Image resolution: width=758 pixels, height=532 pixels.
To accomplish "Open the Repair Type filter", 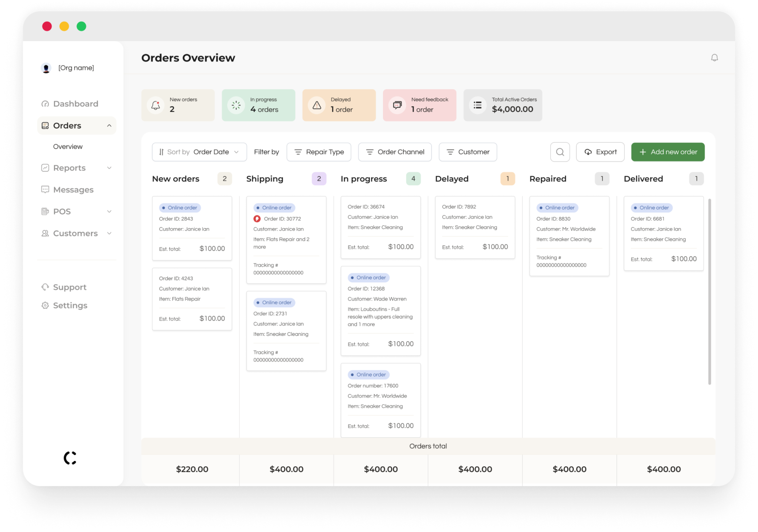I will tap(319, 152).
